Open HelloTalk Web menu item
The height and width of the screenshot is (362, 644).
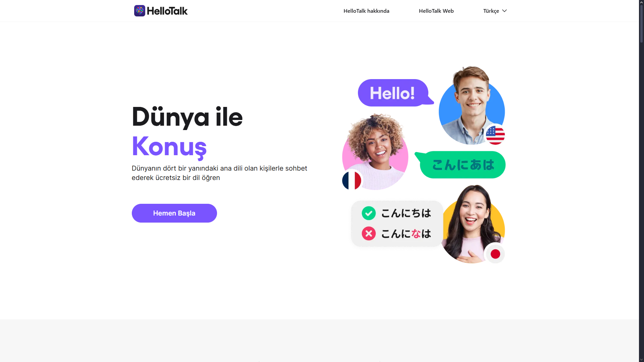436,11
